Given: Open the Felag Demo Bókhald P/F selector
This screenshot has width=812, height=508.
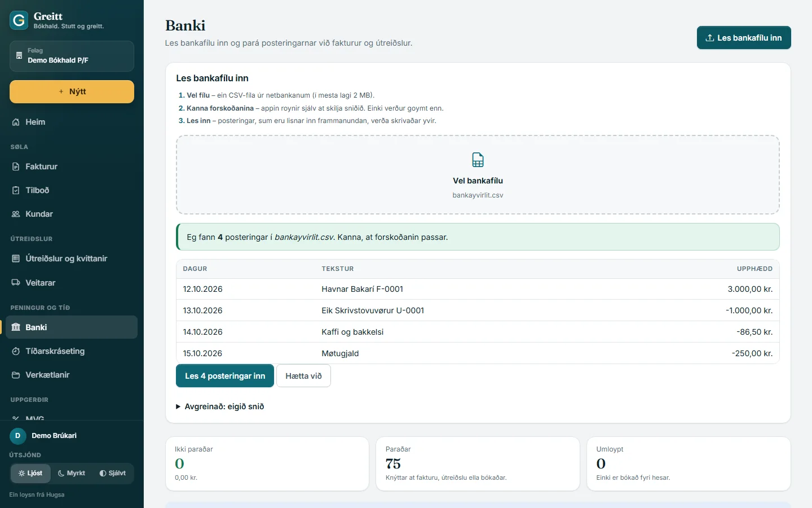Looking at the screenshot, I should click(x=72, y=56).
